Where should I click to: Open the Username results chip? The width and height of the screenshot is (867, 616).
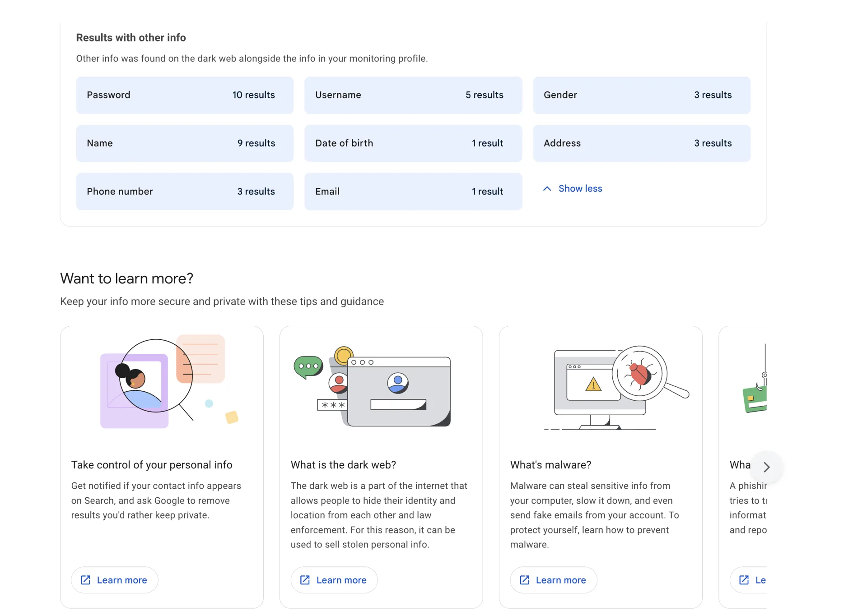(x=413, y=95)
